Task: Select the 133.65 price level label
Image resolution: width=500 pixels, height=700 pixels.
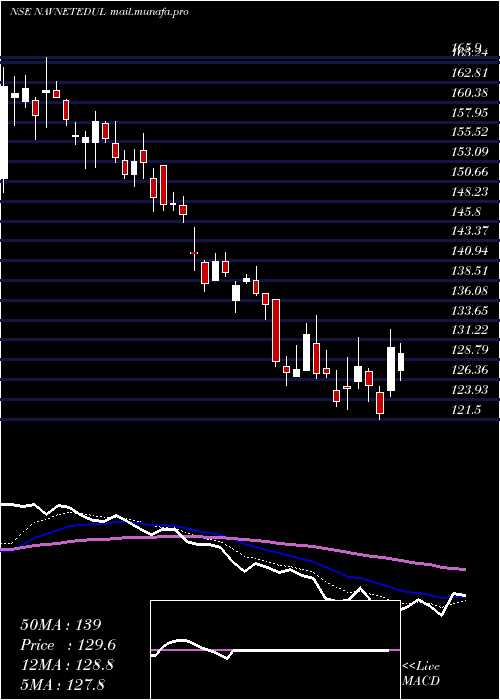Action: click(469, 310)
